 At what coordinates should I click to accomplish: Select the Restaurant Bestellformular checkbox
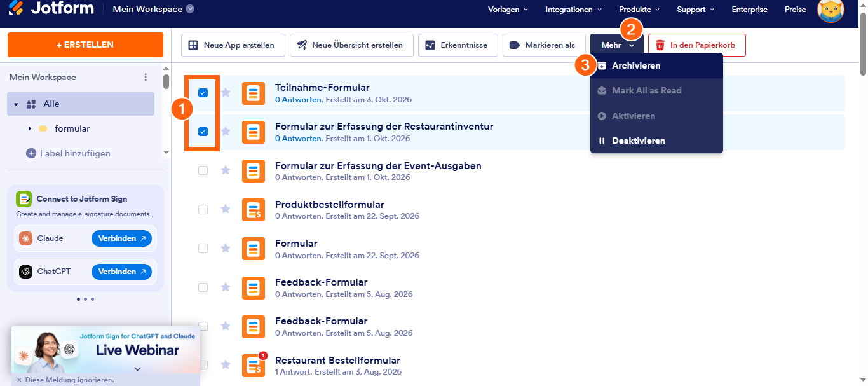pos(203,364)
